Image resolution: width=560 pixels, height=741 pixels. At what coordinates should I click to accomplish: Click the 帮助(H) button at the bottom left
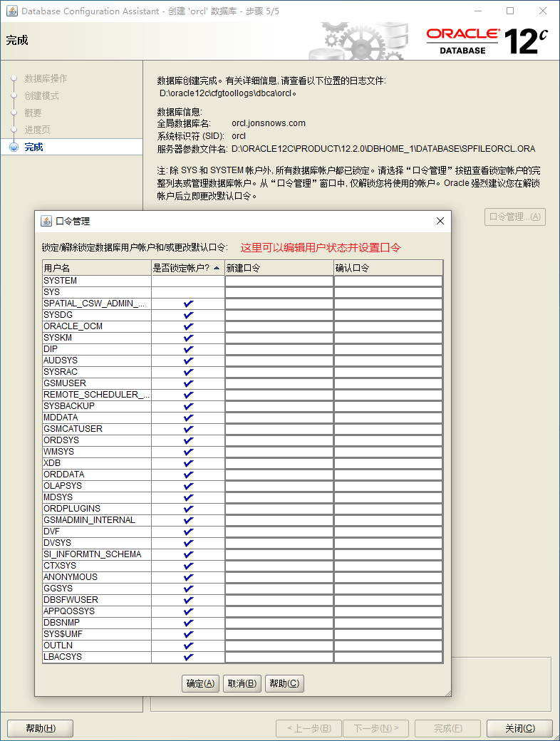40,728
